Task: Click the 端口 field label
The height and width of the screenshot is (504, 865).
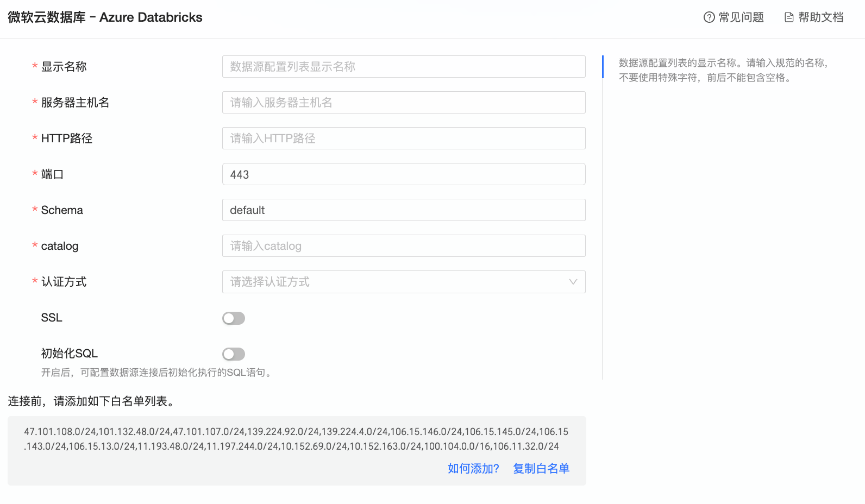Action: (x=53, y=174)
